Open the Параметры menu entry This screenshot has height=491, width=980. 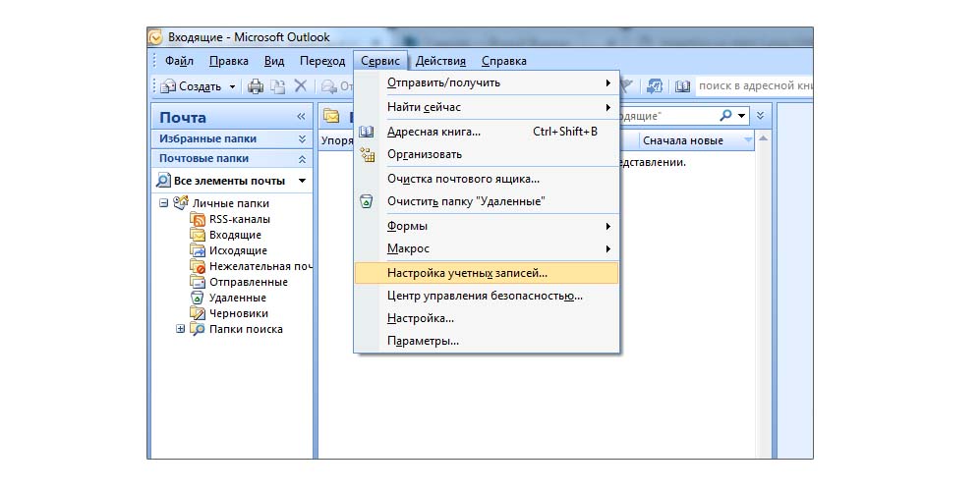[x=423, y=341]
